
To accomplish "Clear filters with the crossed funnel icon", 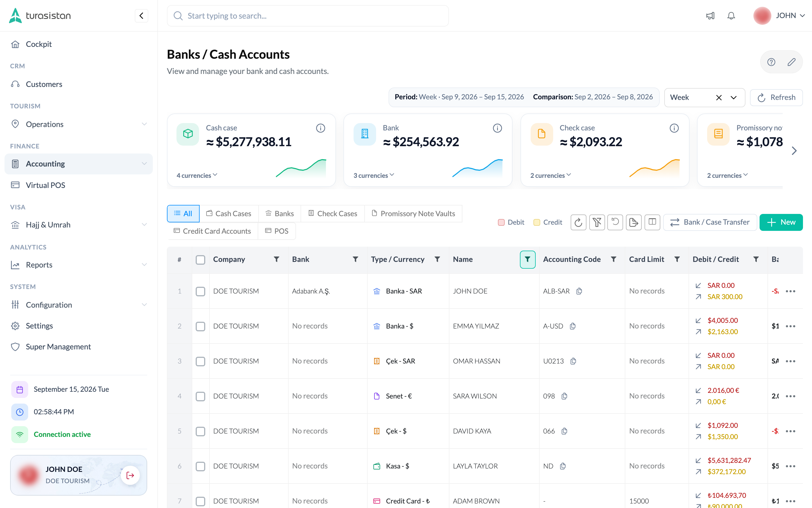I will pyautogui.click(x=597, y=222).
